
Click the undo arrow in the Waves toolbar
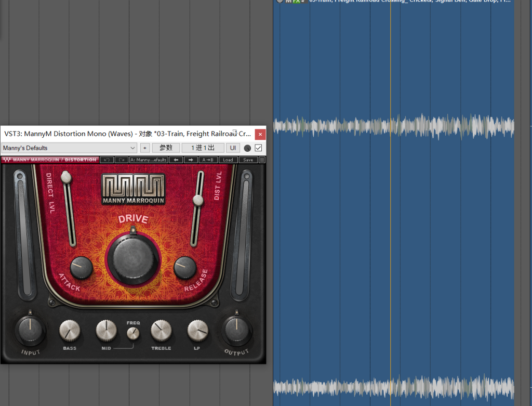pyautogui.click(x=107, y=160)
